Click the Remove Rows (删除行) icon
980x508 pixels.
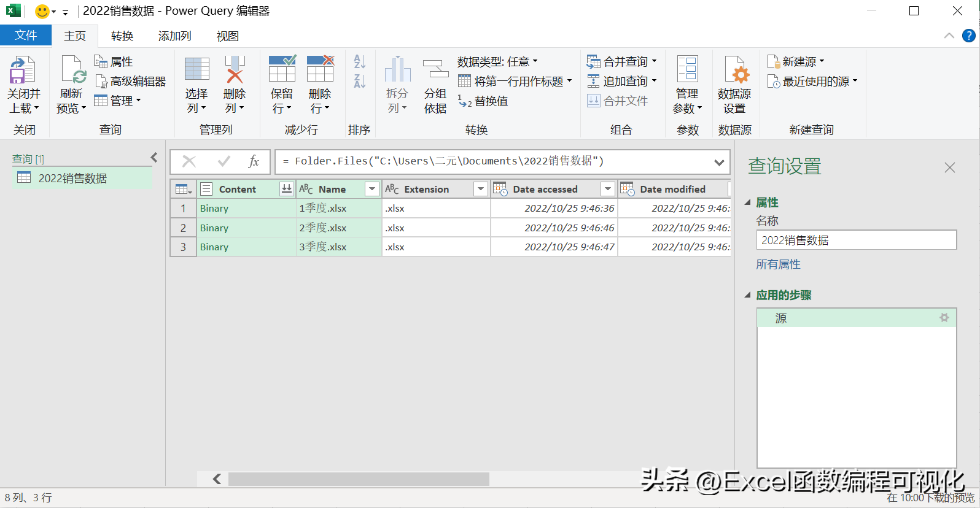pos(320,68)
